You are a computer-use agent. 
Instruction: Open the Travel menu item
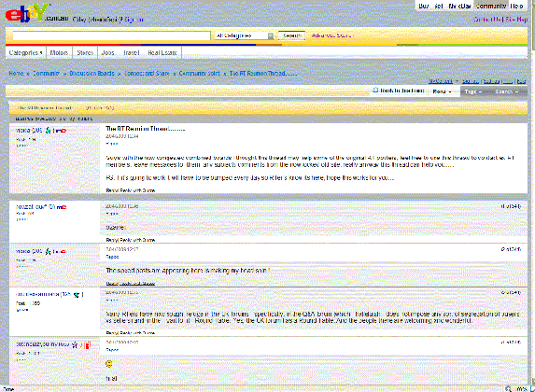pyautogui.click(x=132, y=52)
